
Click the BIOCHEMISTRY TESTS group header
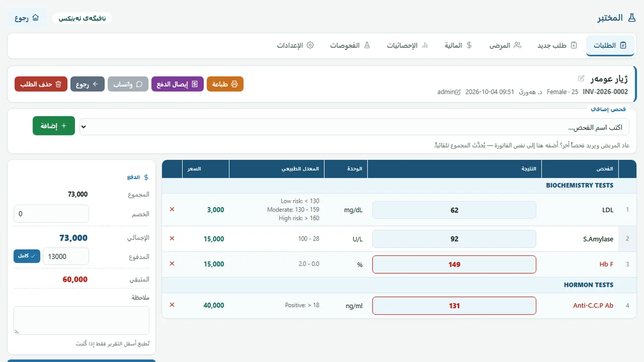tap(580, 186)
